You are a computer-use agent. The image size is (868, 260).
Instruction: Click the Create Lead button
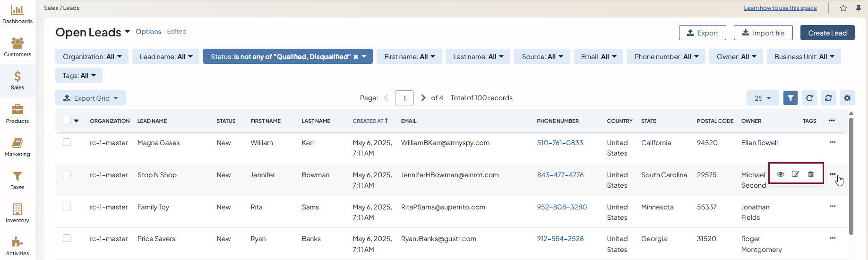click(827, 33)
